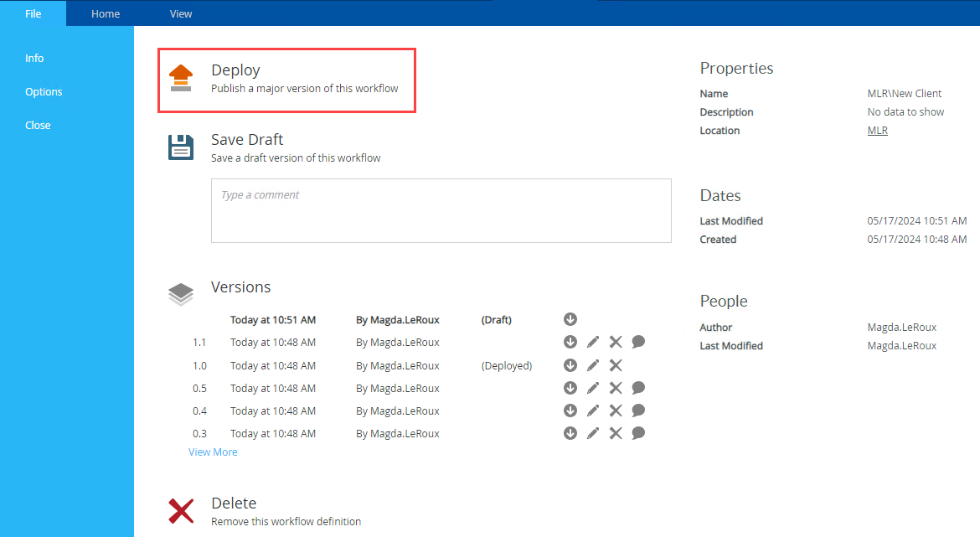980x537 pixels.
Task: Open the MLR location link
Action: 877,131
